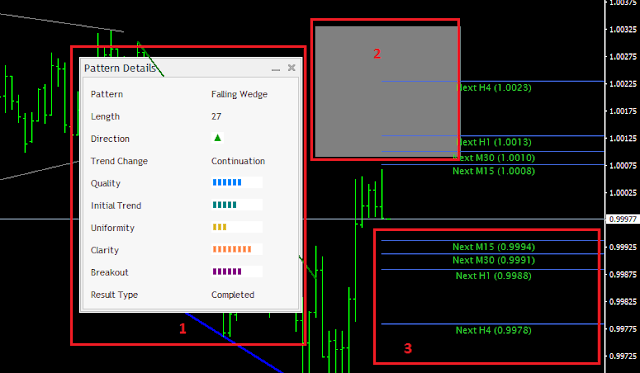The height and width of the screenshot is (373, 640).
Task: Select the Next M30 (0.9991) level label
Action: (x=493, y=260)
